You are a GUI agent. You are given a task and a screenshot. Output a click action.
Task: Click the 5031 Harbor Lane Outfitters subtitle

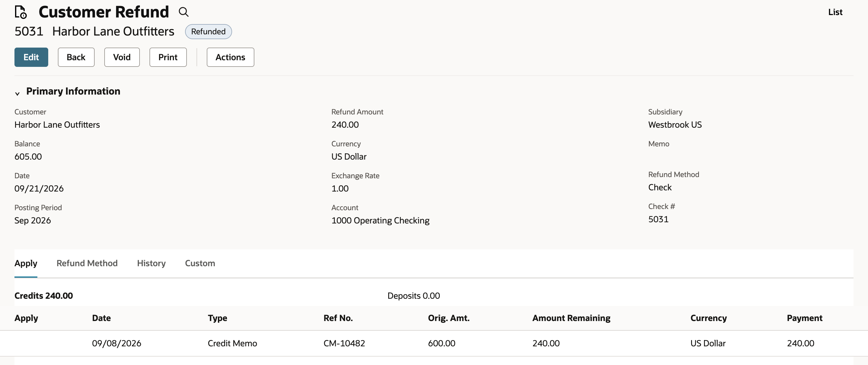94,31
